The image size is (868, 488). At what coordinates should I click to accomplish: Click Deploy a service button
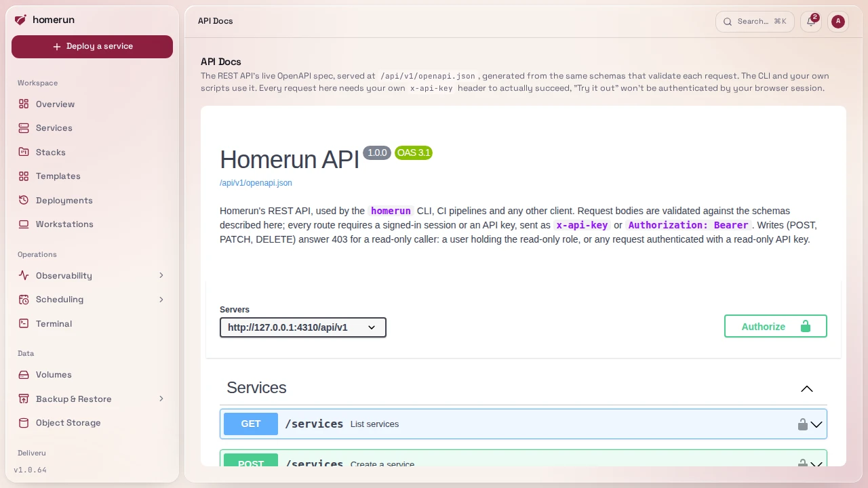coord(92,47)
